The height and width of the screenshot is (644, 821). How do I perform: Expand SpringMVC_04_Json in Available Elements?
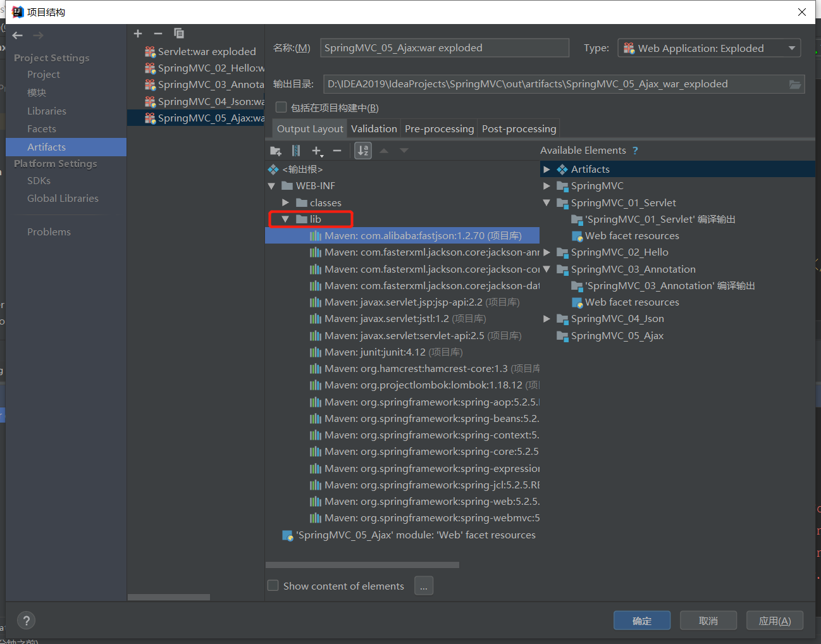546,319
